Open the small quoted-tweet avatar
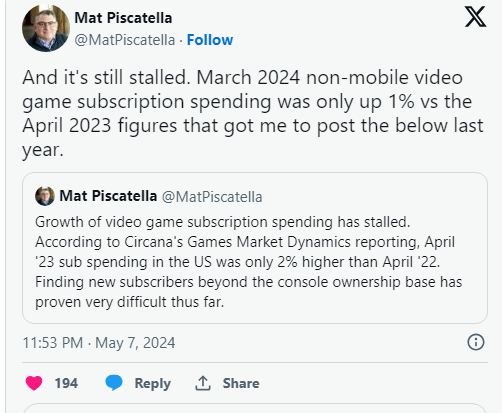The width and height of the screenshot is (502, 413). (x=45, y=196)
